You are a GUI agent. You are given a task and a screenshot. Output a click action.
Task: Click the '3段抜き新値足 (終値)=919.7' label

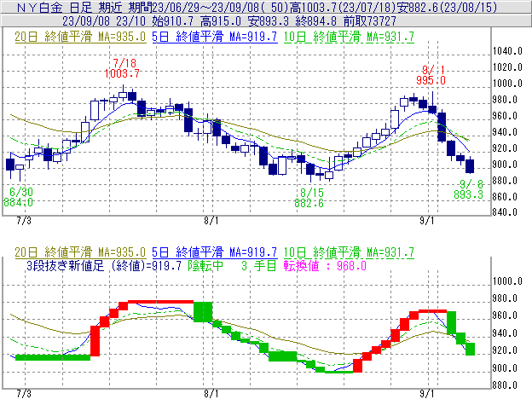(104, 266)
